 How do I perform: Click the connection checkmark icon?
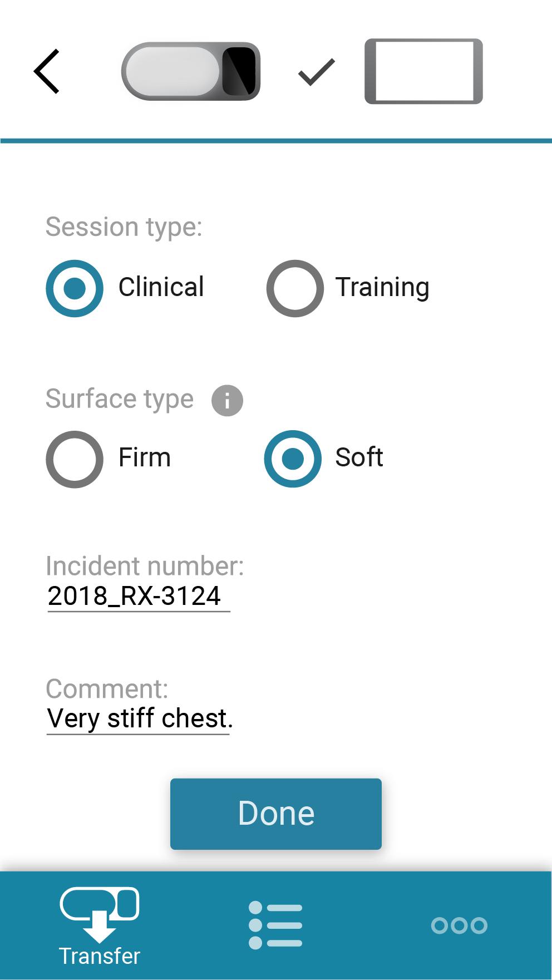click(317, 72)
